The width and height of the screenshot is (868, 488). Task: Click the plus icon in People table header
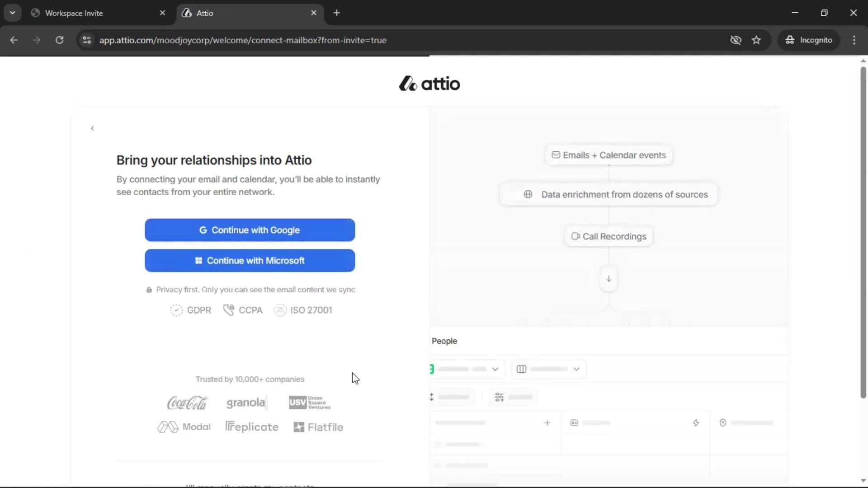click(547, 423)
